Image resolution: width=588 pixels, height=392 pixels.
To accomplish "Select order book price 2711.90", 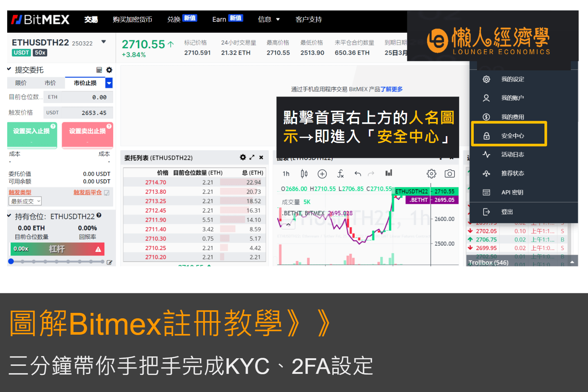I will [156, 220].
